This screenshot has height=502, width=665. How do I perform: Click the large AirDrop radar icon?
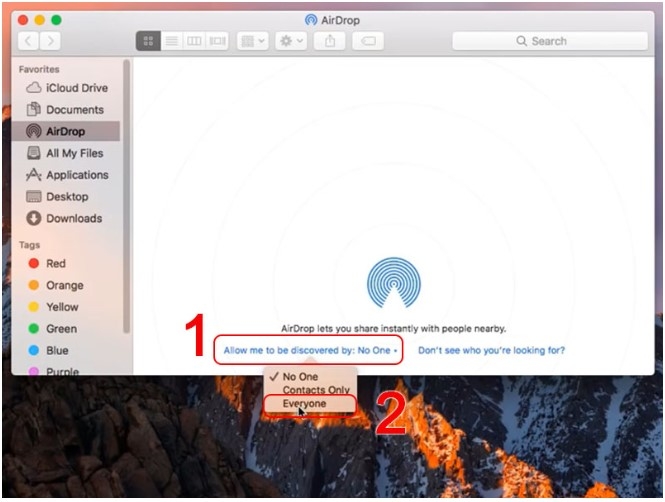pos(394,282)
